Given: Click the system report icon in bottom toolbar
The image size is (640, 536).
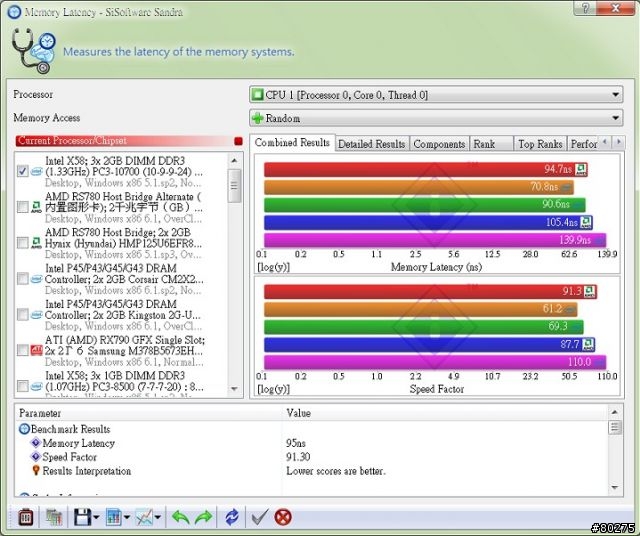Looking at the screenshot, I should click(53, 517).
